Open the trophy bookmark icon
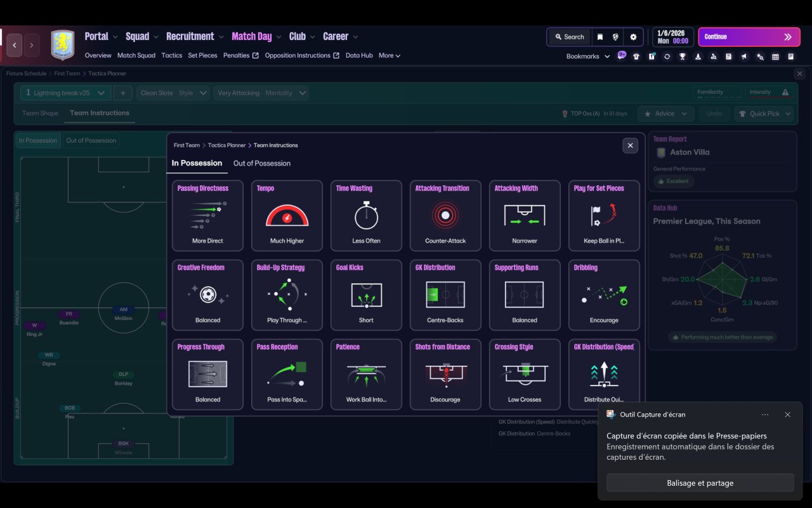The height and width of the screenshot is (508, 812). [x=683, y=57]
